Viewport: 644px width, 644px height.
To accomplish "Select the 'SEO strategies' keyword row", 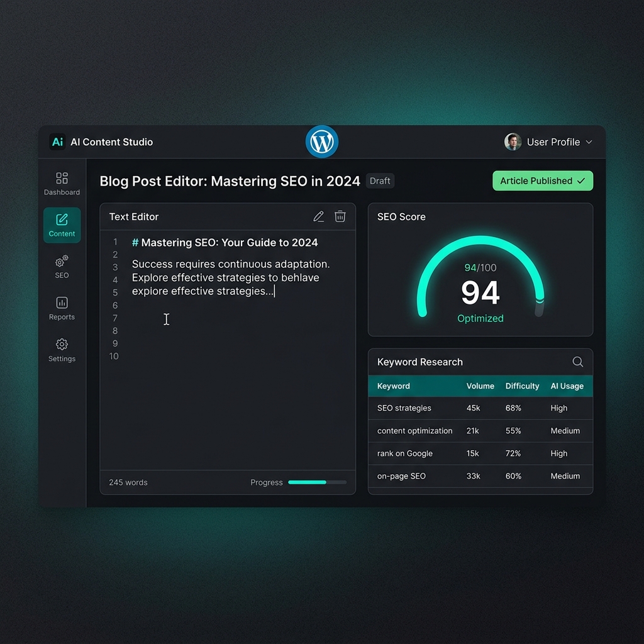I will [x=480, y=408].
